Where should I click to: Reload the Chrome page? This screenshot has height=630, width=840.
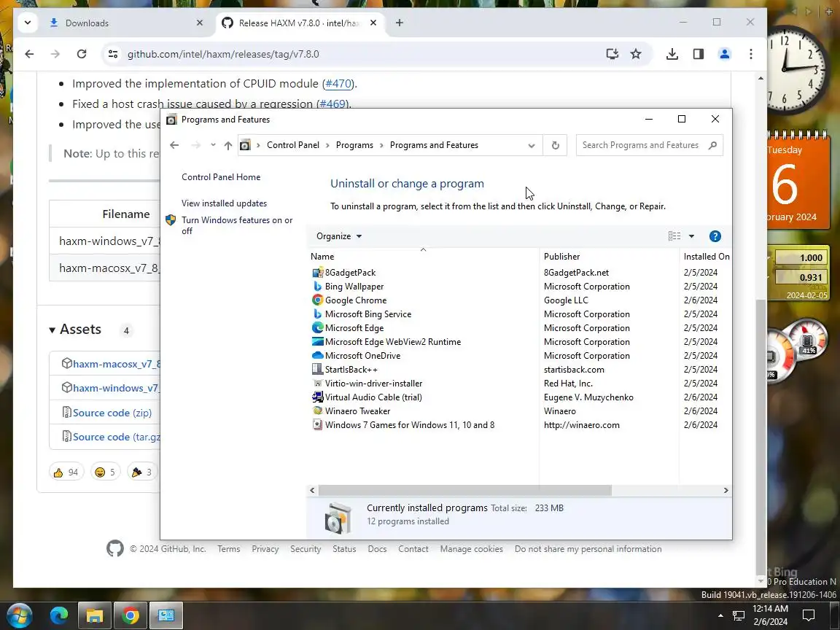point(82,54)
